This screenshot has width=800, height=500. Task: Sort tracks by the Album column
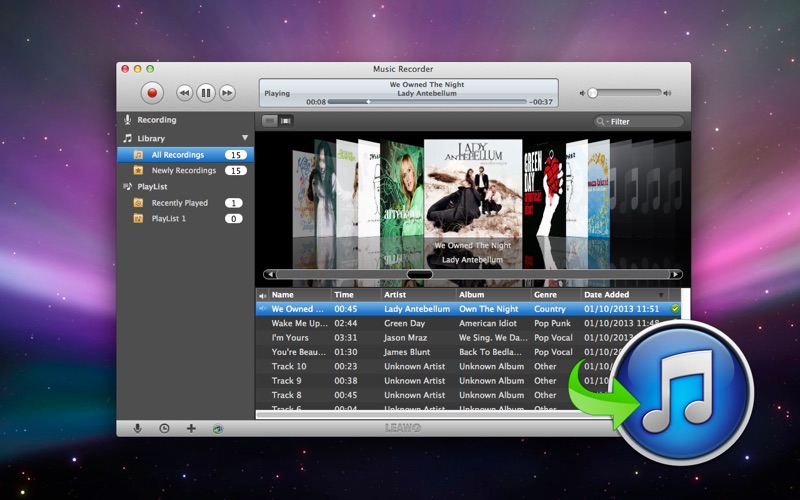493,295
